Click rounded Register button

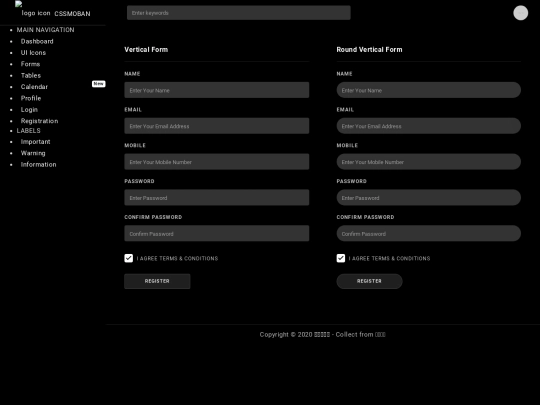pos(369,281)
